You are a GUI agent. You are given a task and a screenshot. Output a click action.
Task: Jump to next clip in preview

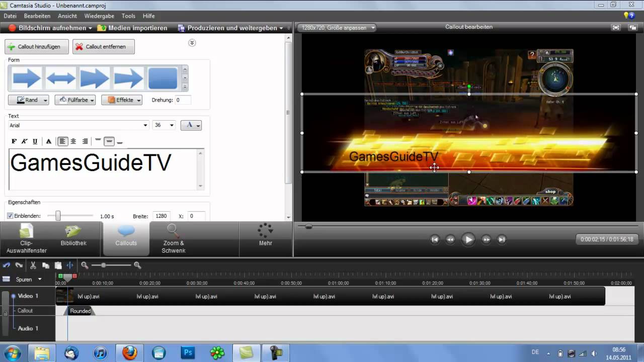[502, 239]
